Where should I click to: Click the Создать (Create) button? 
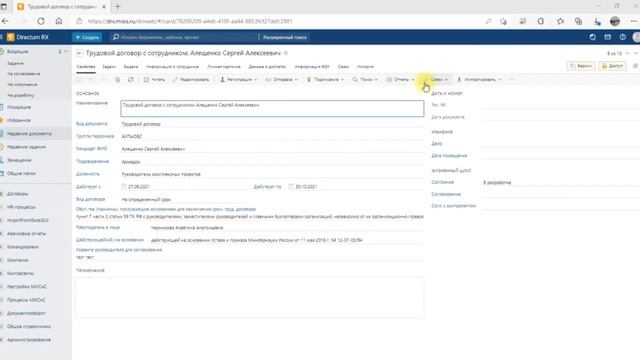(x=87, y=37)
